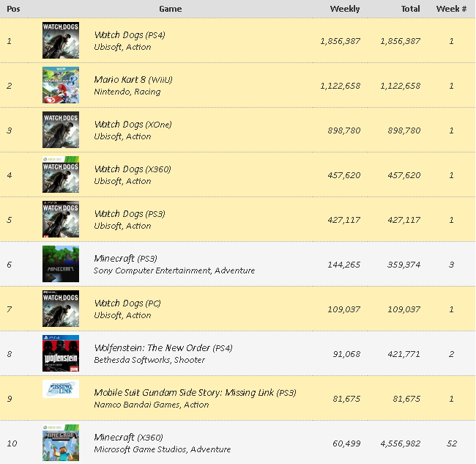Open the Watch Dogs (XOne) cover thumbnail
The width and height of the screenshot is (476, 464).
pyautogui.click(x=61, y=130)
